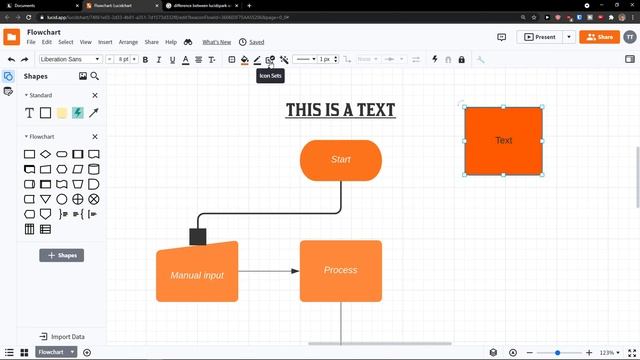This screenshot has width=640, height=360.
Task: Open the fill color bucket
Action: [x=244, y=60]
